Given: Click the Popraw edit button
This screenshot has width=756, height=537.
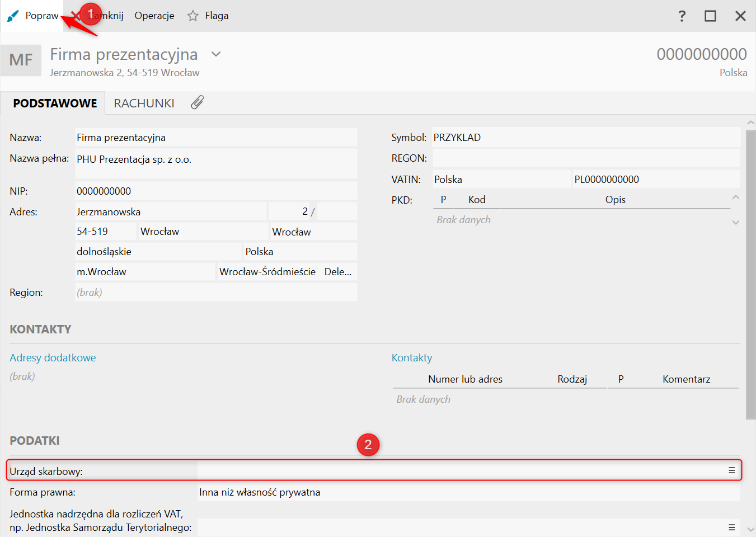Looking at the screenshot, I should pyautogui.click(x=32, y=16).
